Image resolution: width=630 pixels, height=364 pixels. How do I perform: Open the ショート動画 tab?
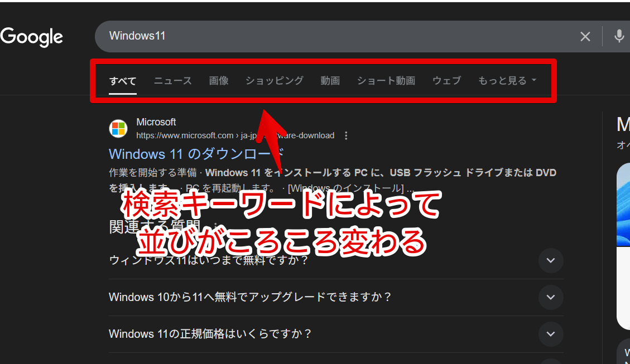click(386, 81)
